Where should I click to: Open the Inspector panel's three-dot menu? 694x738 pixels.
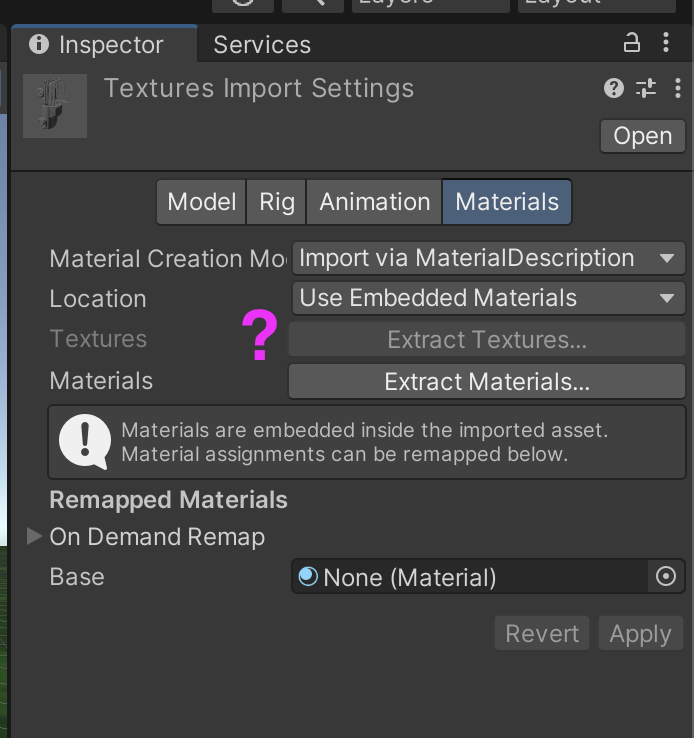coord(667,43)
